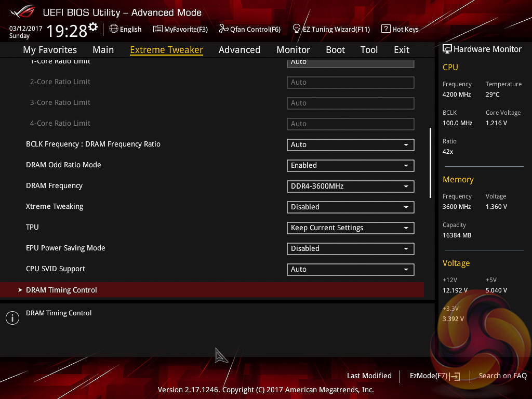Open the My Favorites tab
This screenshot has width=532, height=399.
pyautogui.click(x=50, y=49)
